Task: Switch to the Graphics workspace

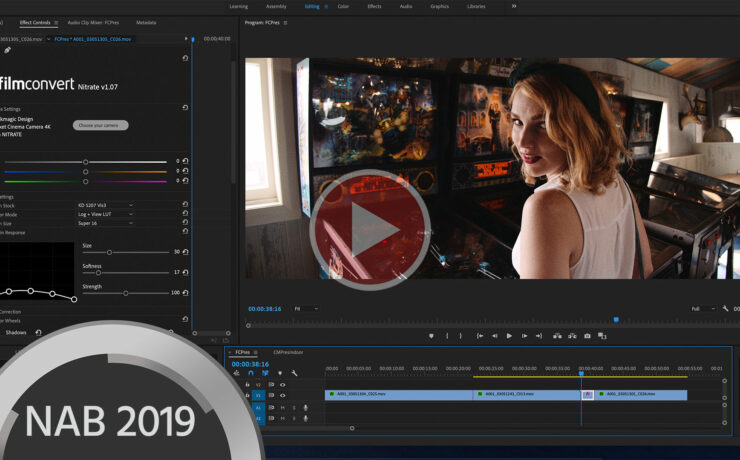Action: (439, 6)
